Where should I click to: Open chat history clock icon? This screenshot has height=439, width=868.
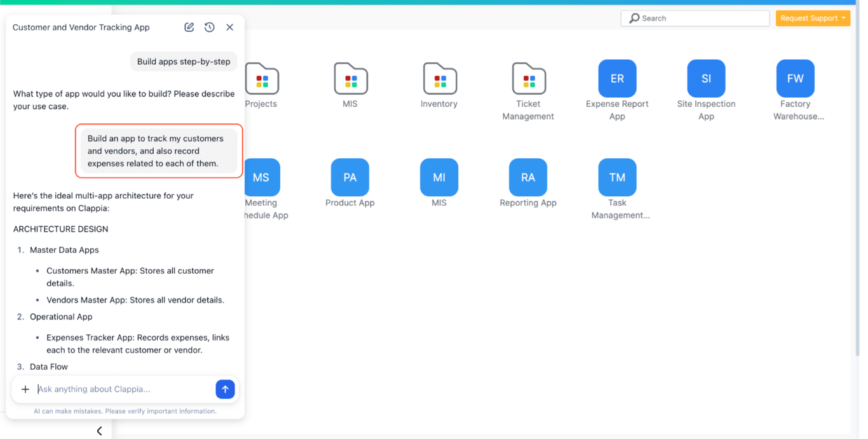(210, 27)
